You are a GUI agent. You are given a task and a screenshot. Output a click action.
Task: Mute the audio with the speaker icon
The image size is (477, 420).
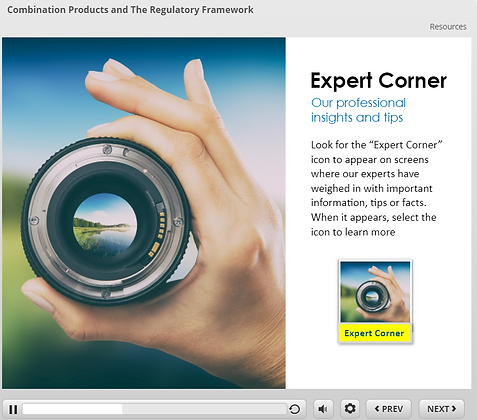323,409
